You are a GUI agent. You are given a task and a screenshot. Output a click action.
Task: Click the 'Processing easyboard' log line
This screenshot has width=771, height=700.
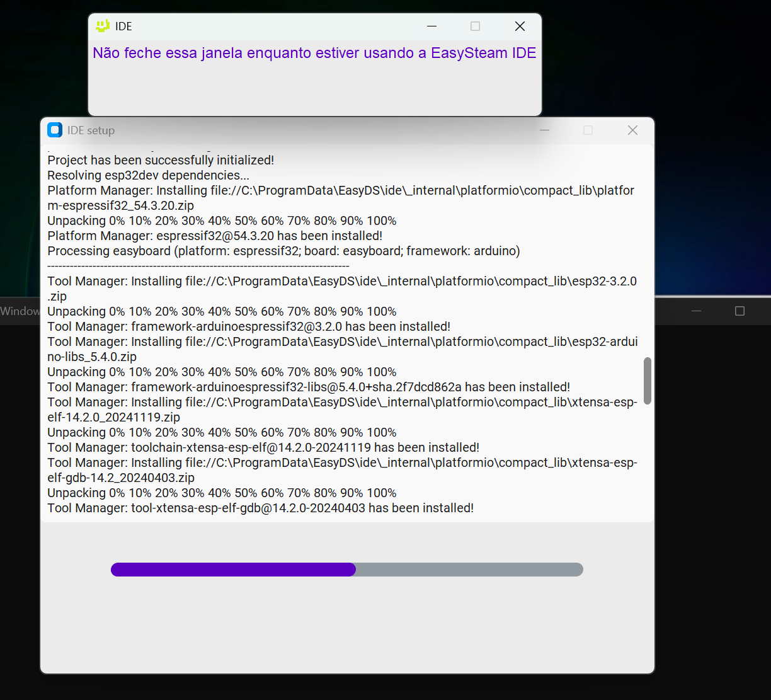pyautogui.click(x=283, y=251)
